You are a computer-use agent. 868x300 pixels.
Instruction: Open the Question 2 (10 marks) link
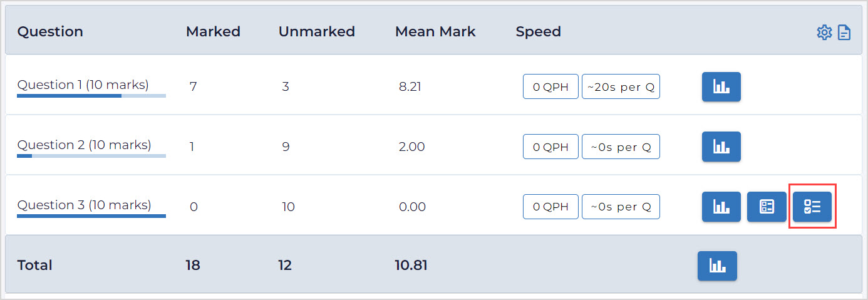84,145
